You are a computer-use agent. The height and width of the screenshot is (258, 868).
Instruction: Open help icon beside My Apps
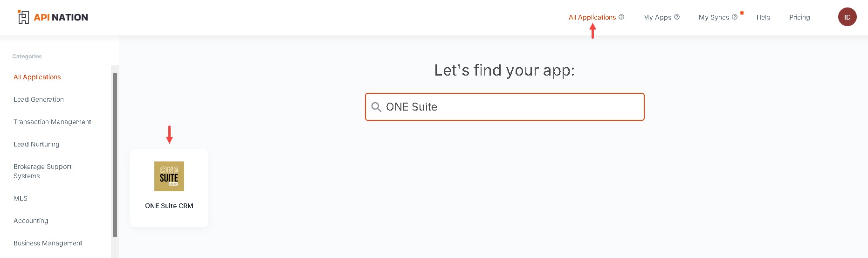pos(677,17)
